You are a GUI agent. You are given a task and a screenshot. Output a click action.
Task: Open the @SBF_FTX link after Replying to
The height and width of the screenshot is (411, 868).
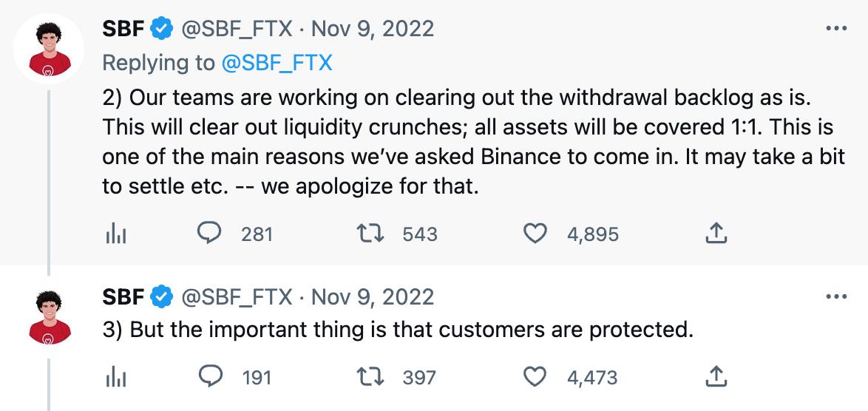tap(277, 63)
